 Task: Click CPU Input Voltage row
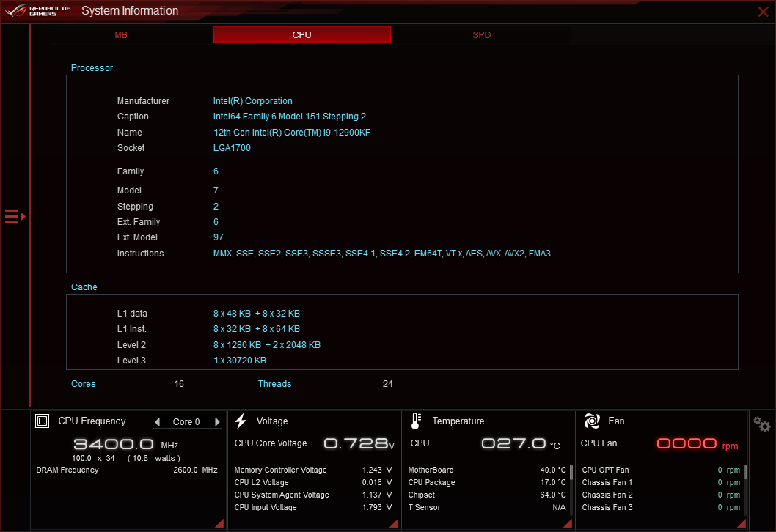pyautogui.click(x=312, y=507)
